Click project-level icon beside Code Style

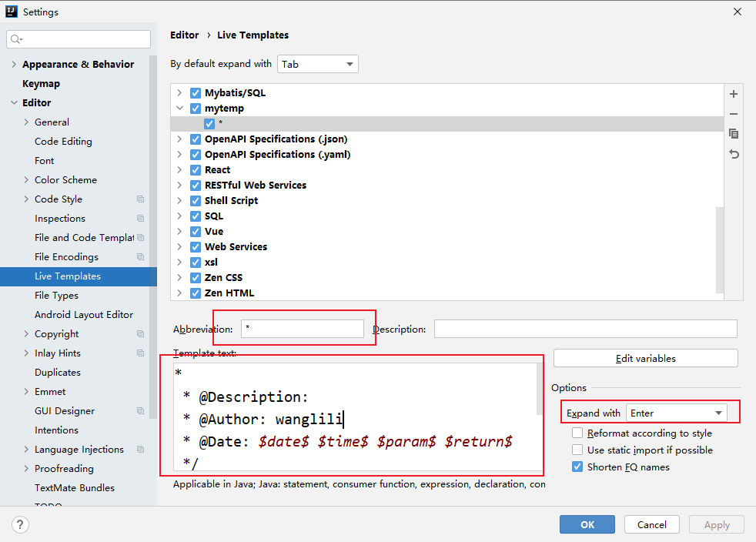tap(140, 199)
